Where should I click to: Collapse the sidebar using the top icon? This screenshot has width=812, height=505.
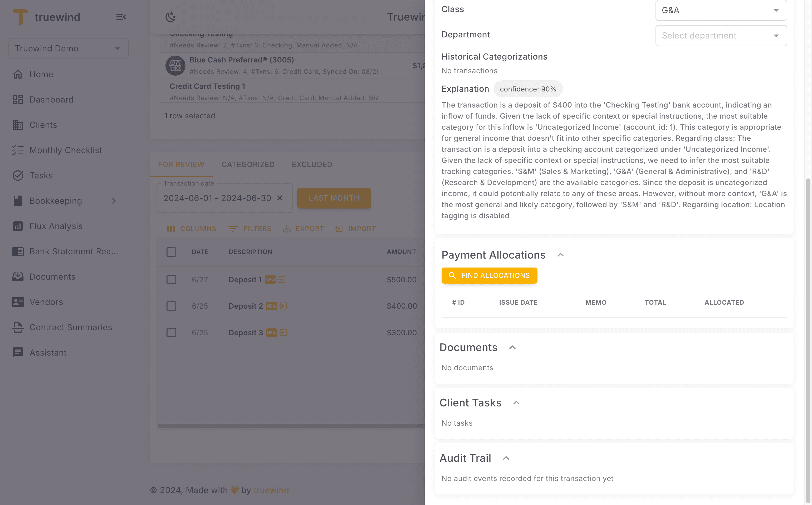tap(121, 17)
